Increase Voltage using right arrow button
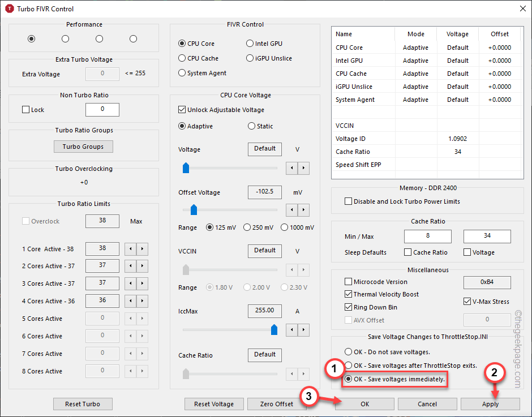The image size is (532, 417). (304, 167)
